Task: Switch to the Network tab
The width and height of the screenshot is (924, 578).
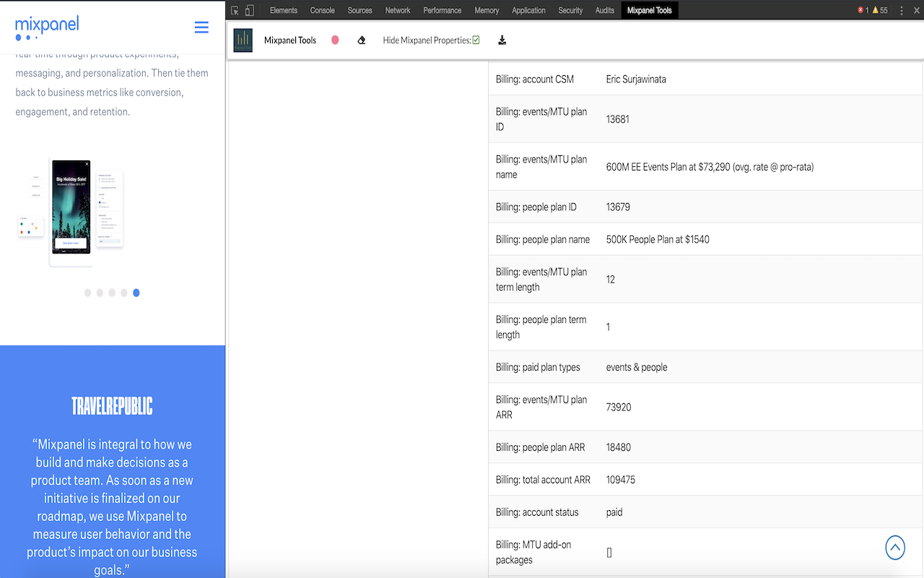Action: (398, 10)
